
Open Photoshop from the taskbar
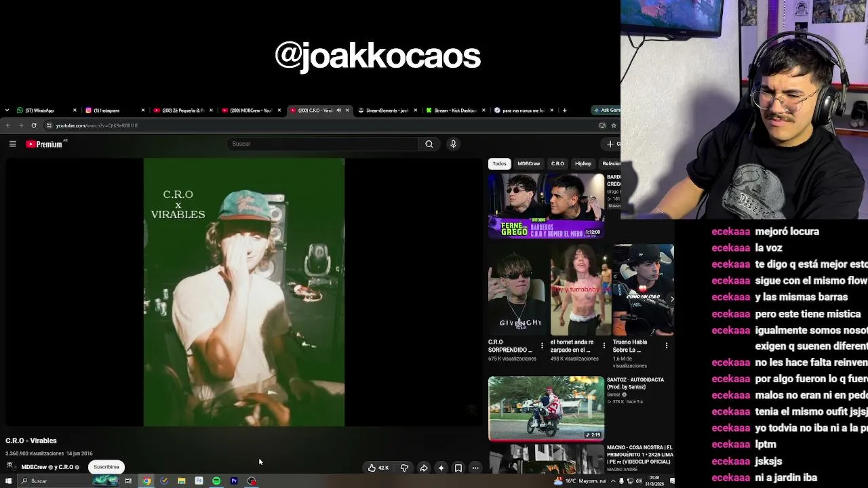coord(199,481)
